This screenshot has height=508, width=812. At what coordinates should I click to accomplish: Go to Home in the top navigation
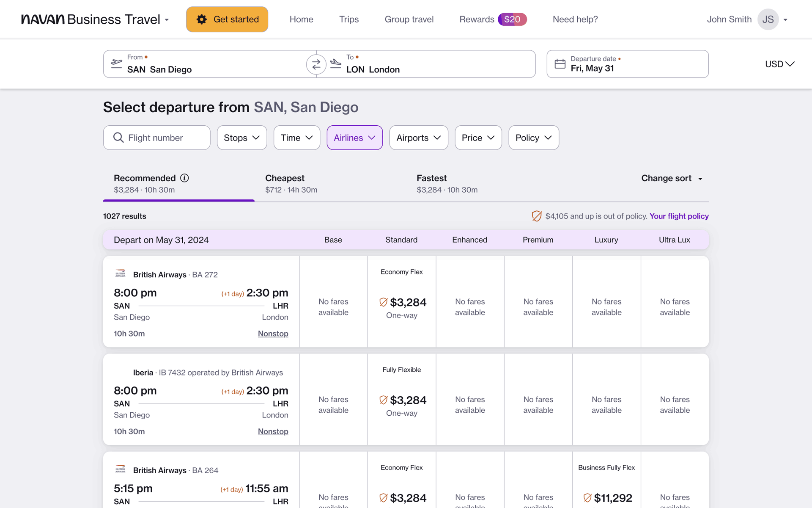pos(302,19)
